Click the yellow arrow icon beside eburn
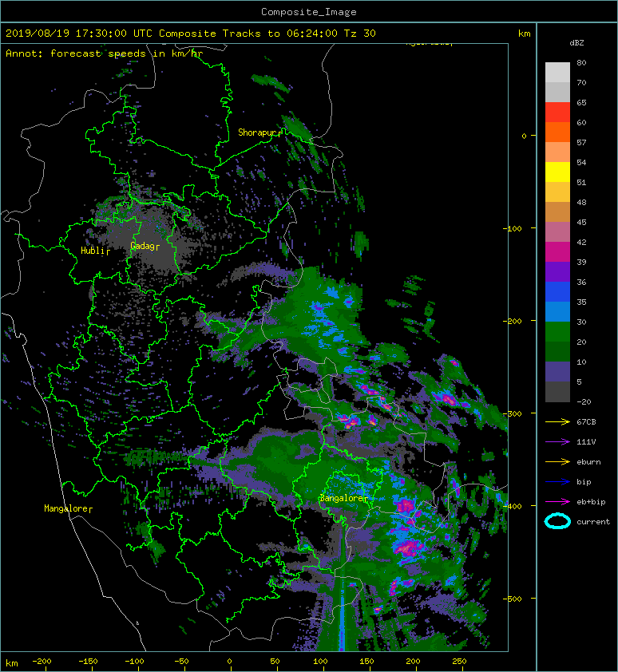This screenshot has width=618, height=672. click(557, 462)
